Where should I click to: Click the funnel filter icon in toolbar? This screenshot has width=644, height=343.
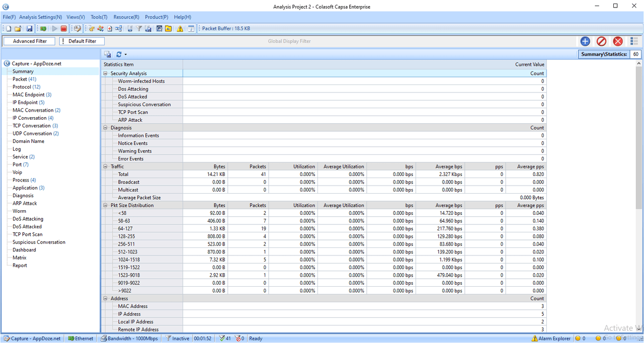tap(139, 29)
